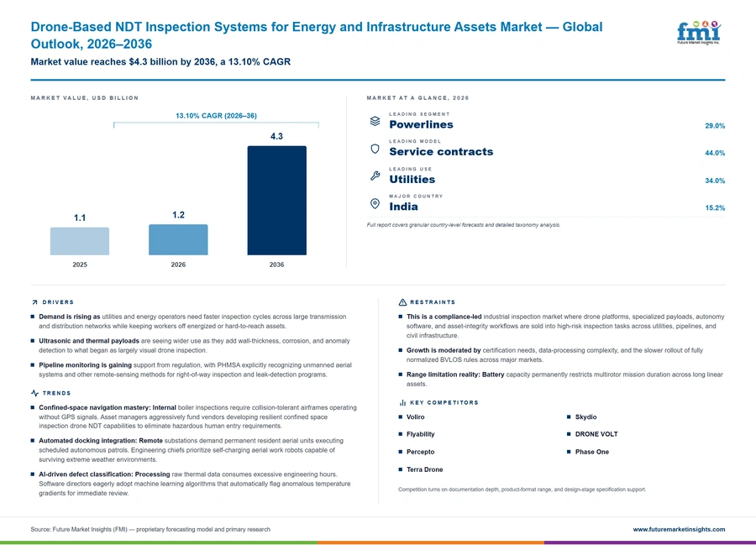The image size is (756, 545).
Task: Click the arrow icon next to Drivers heading
Action: 34,302
